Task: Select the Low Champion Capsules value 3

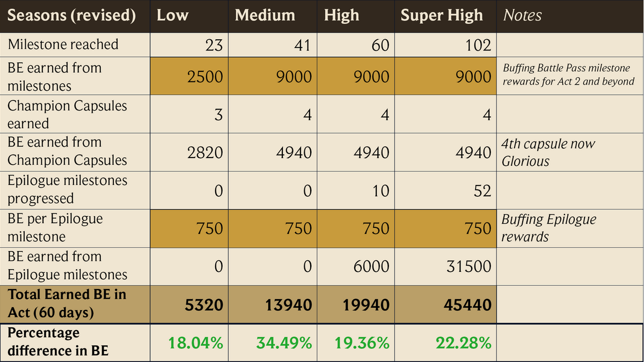Action: [x=218, y=115]
